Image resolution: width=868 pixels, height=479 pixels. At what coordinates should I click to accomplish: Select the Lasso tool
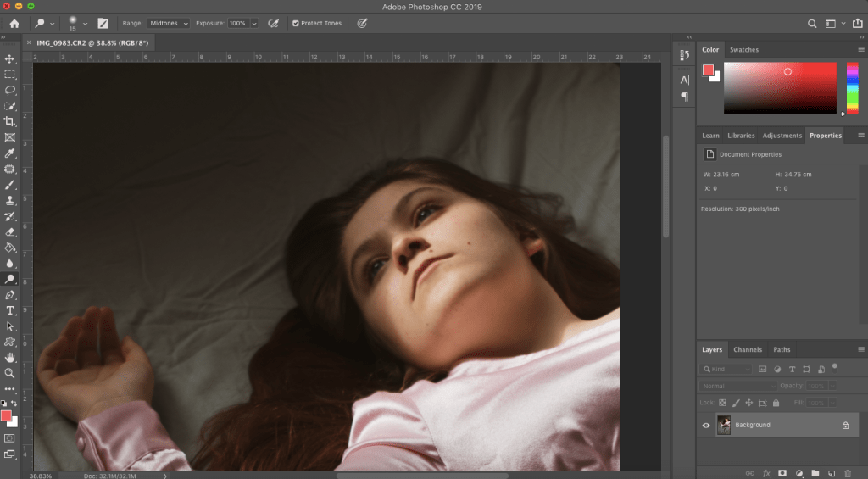click(x=10, y=90)
